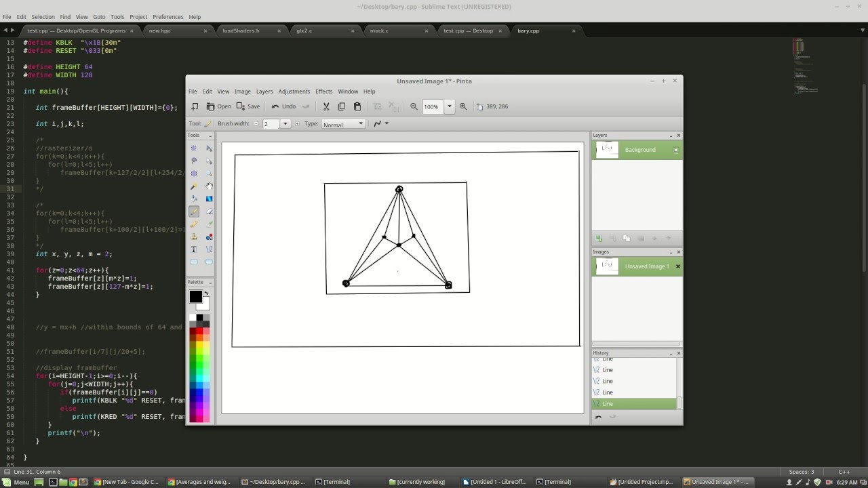This screenshot has width=868, height=488.
Task: Decrease brush width with minus button
Action: pyautogui.click(x=256, y=124)
